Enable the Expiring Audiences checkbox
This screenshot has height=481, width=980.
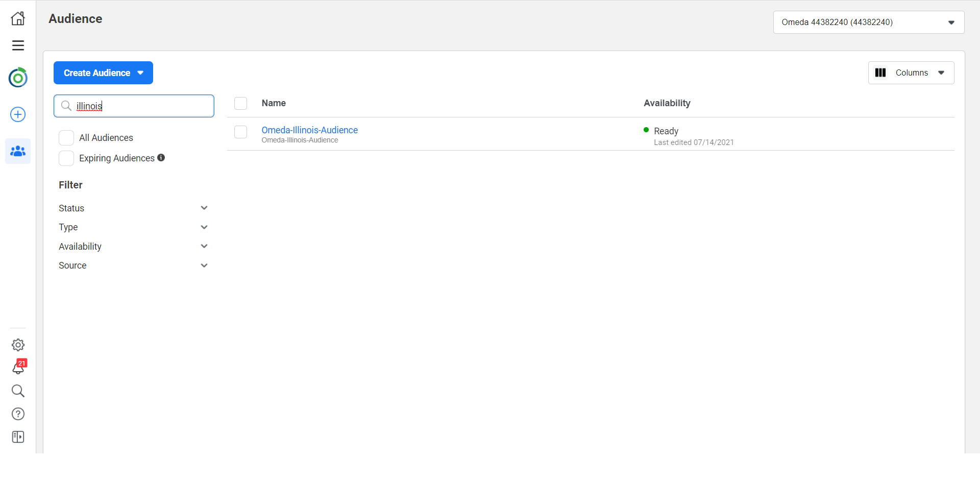(x=66, y=158)
